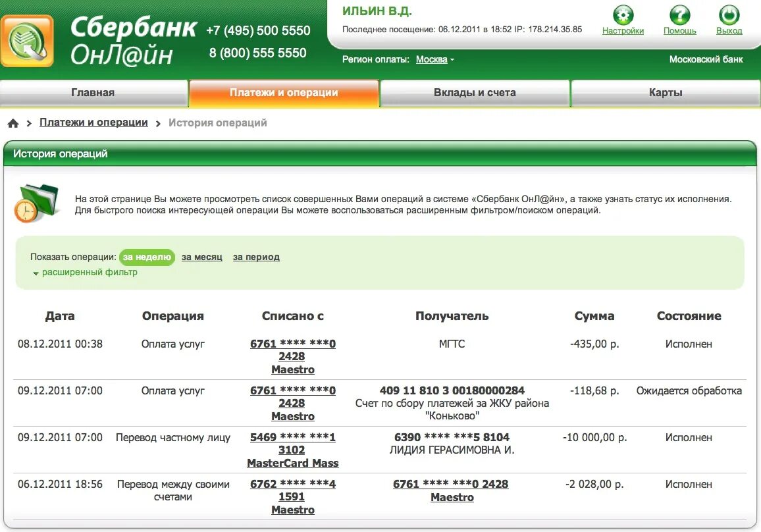Click the Перевод частному лицу operation
This screenshot has width=761, height=532.
(x=172, y=437)
